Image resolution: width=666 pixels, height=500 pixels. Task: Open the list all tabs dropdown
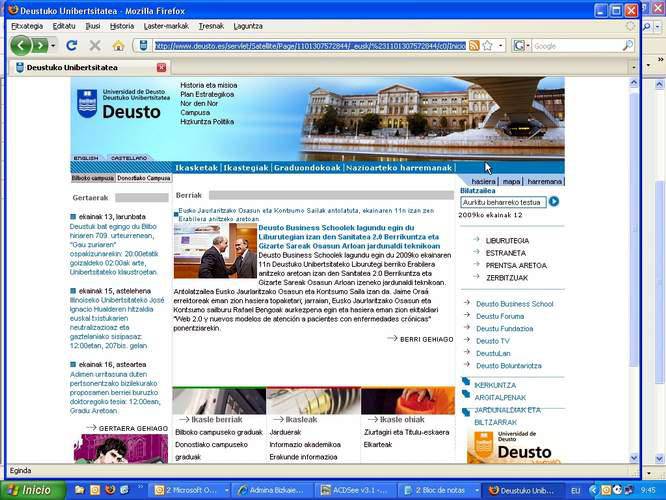click(634, 67)
